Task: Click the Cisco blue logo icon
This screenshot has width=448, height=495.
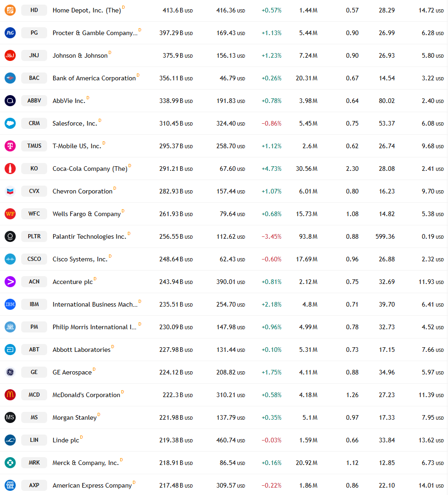Action: tap(10, 259)
